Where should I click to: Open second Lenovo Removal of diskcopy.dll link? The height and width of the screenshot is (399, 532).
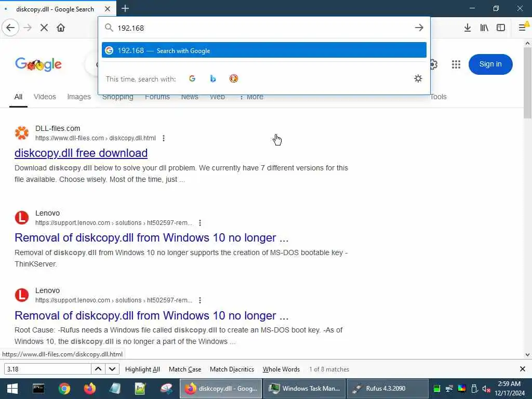tap(151, 315)
